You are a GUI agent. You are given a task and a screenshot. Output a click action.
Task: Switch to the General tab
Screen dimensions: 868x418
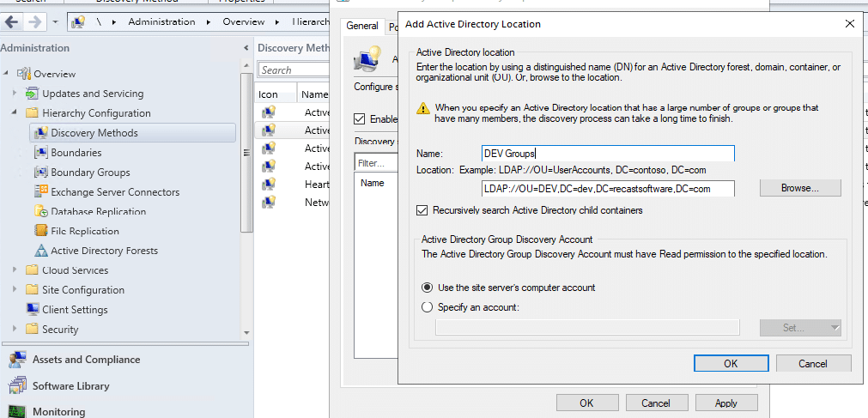[361, 26]
